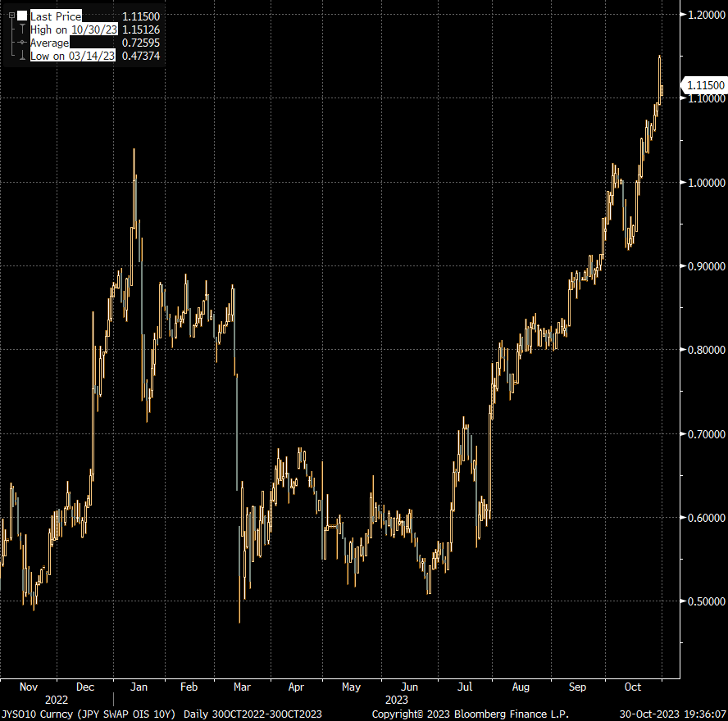The image size is (728, 721).
Task: Click the 1.20000 y-axis label
Action: (706, 15)
